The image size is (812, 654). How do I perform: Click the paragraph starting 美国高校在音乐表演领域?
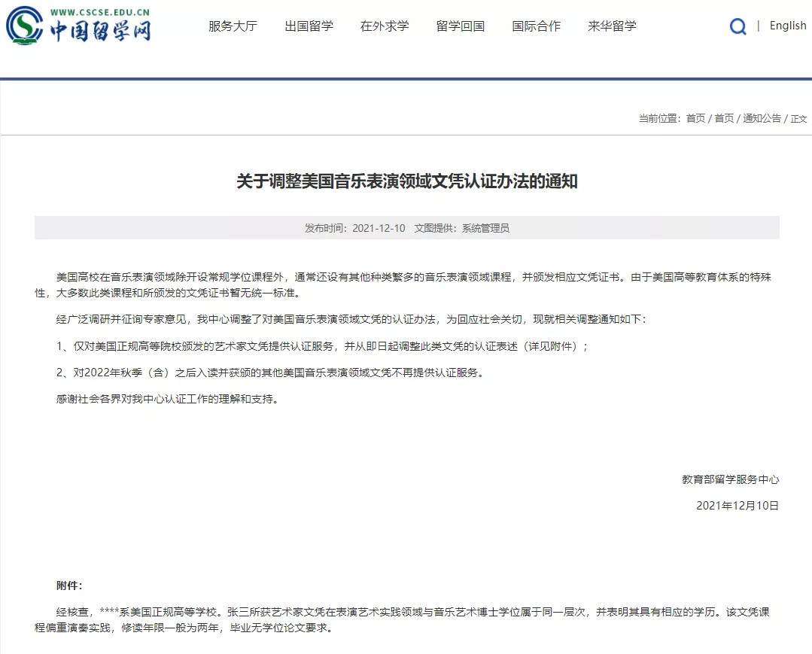point(403,284)
